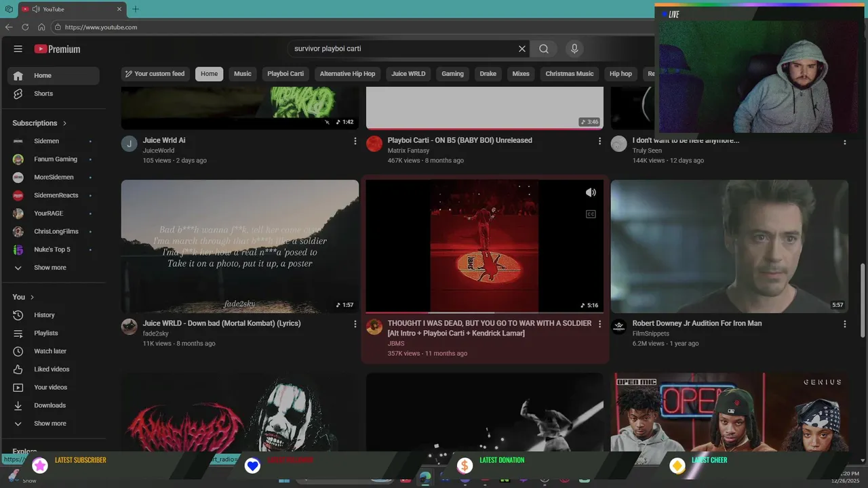This screenshot has height=488, width=868.
Task: Open the Open Mic Genius video thumbnail
Action: pos(730,411)
